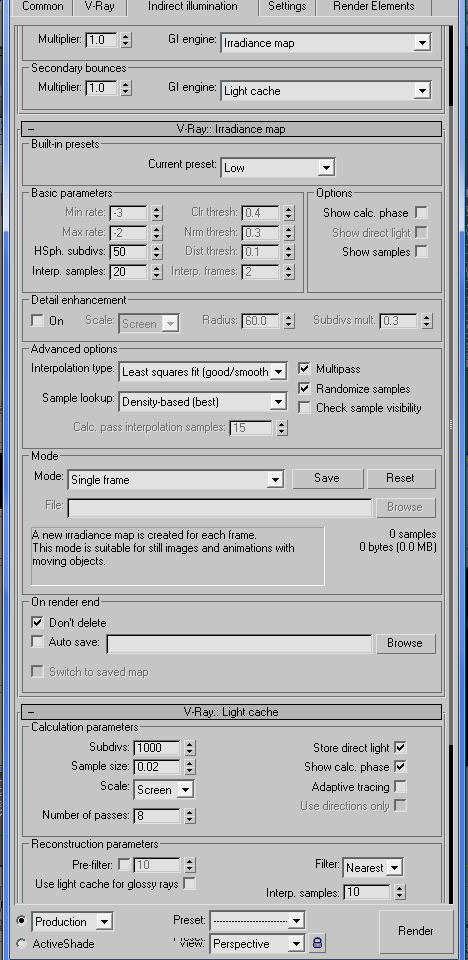Switch to the V-Ray tab
This screenshot has width=468, height=960.
tap(97, 7)
